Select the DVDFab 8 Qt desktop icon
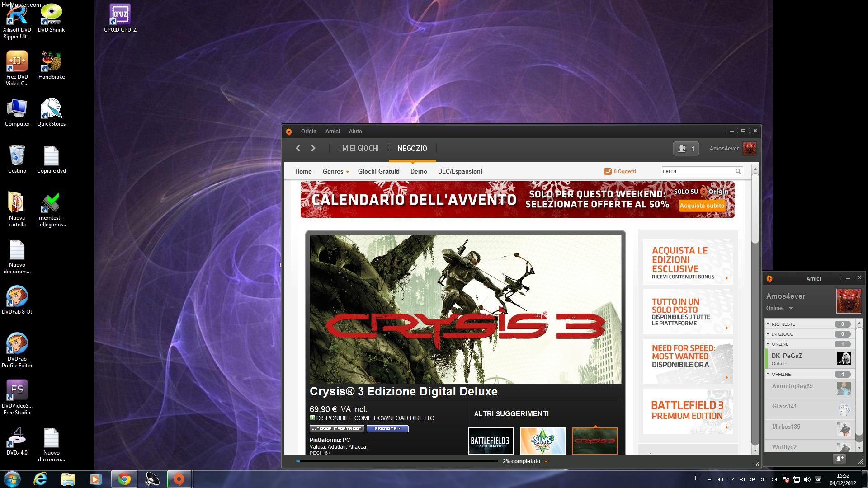Screen dimensions: 868x488 [17, 300]
